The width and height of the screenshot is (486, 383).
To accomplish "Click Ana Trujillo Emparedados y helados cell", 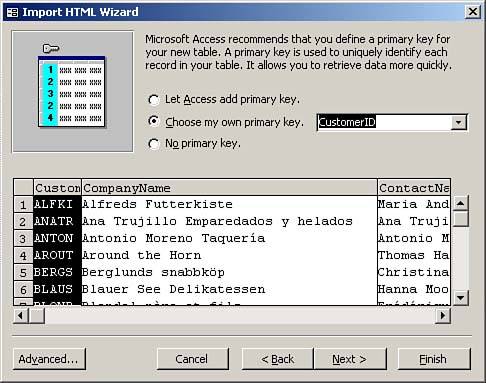I will pyautogui.click(x=229, y=221).
